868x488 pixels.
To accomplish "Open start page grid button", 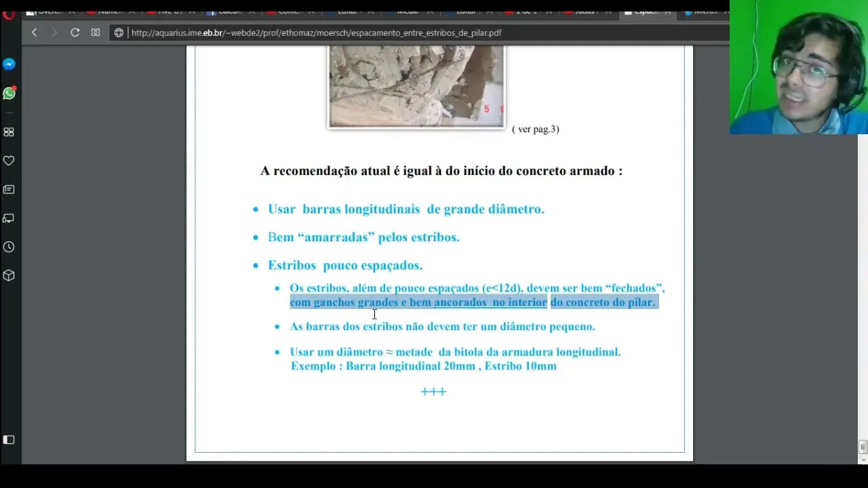I will [96, 33].
